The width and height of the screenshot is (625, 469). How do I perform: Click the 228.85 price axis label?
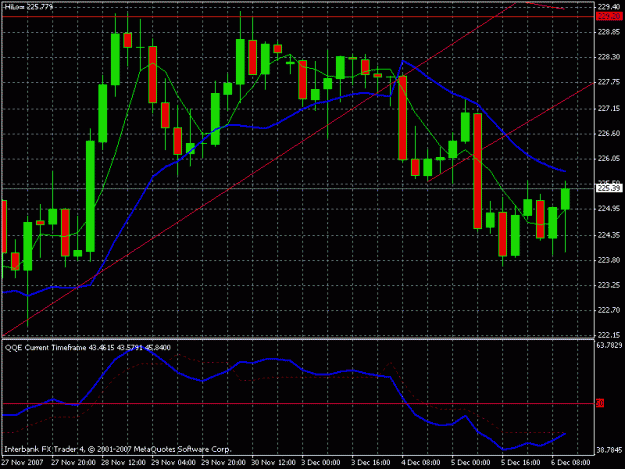(609, 32)
